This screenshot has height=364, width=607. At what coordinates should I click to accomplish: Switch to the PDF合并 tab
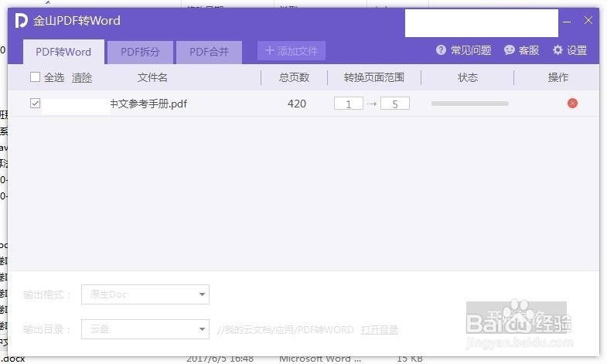tap(209, 53)
